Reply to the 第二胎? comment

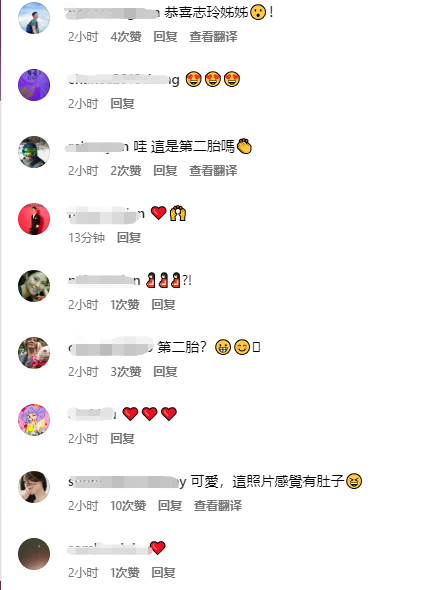pyautogui.click(x=165, y=371)
